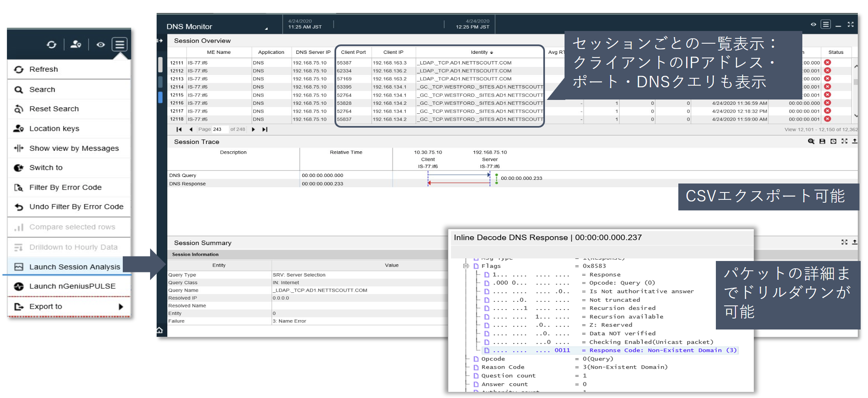This screenshot has width=868, height=398.
Task: Toggle the eye icon in the left toolbar
Action: click(100, 44)
